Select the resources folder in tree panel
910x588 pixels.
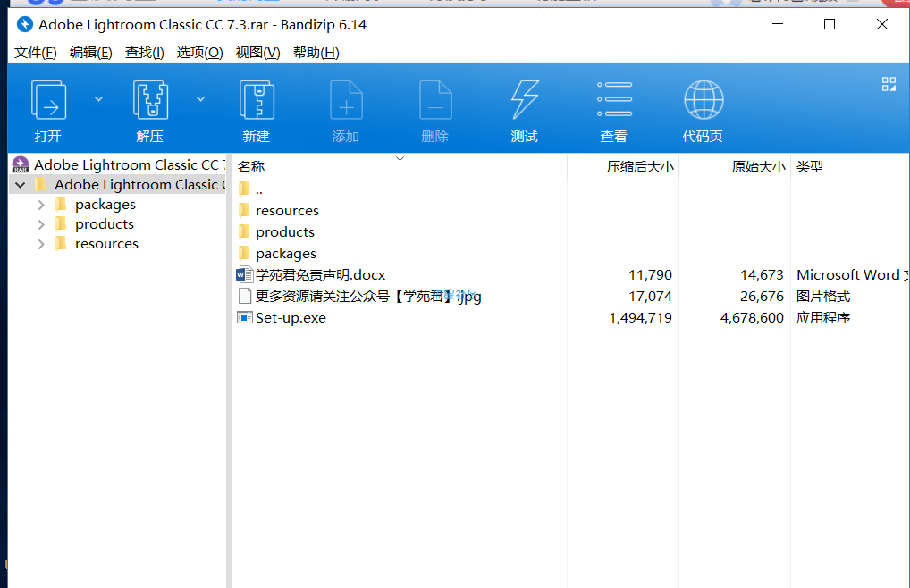(x=106, y=244)
